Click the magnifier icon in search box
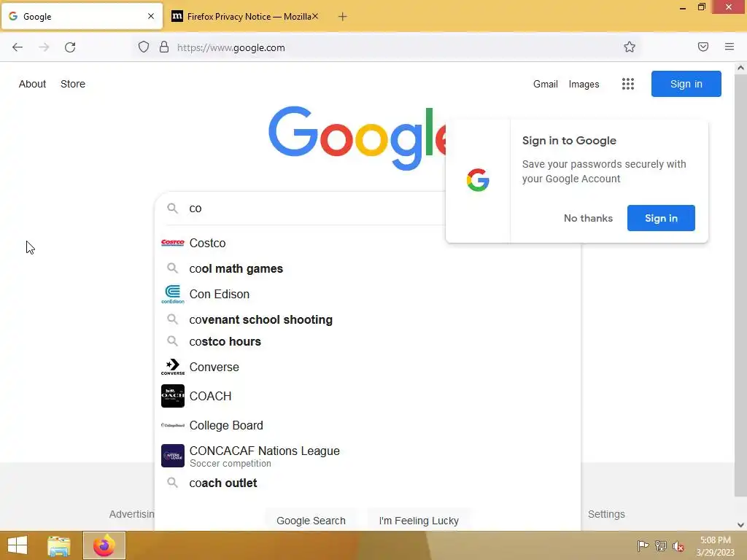Image resolution: width=747 pixels, height=560 pixels. click(x=172, y=208)
